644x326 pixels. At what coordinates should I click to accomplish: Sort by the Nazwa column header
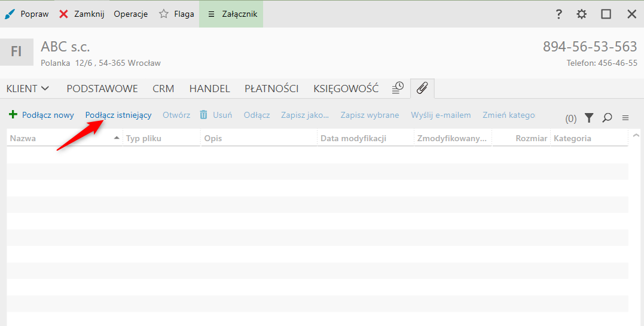pos(60,138)
